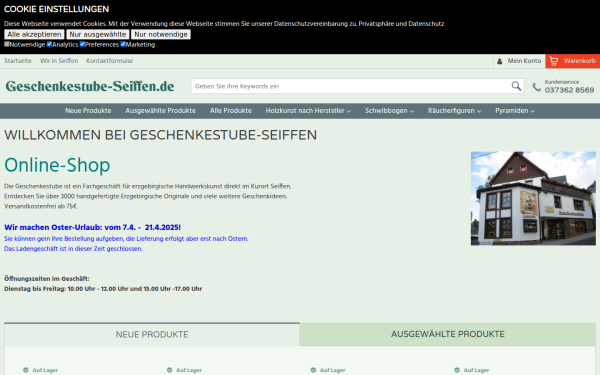Open the Wir in Seiffen link
The image size is (600, 375).
point(59,60)
